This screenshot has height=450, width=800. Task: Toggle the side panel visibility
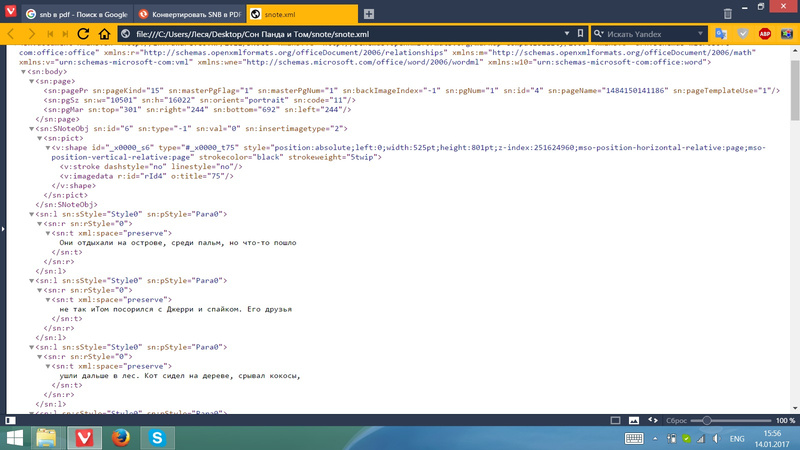pyautogui.click(x=12, y=421)
